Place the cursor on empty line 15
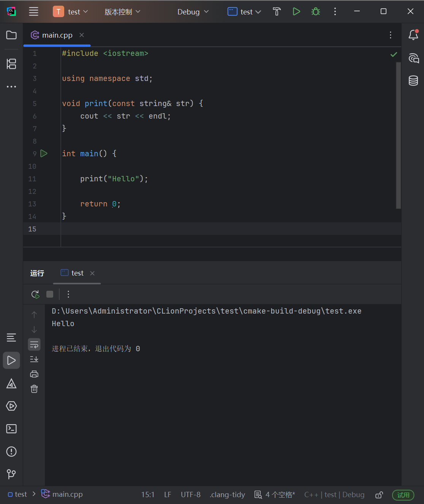 tap(231, 229)
